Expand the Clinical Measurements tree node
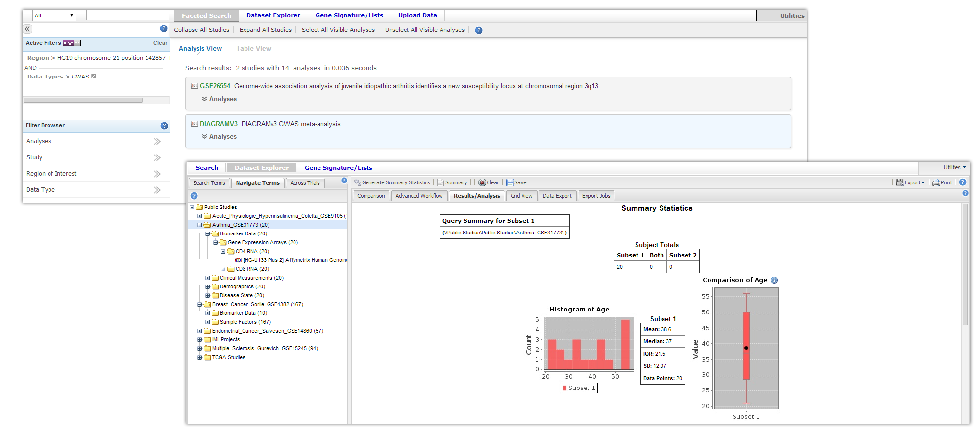980x441 pixels. [x=207, y=278]
